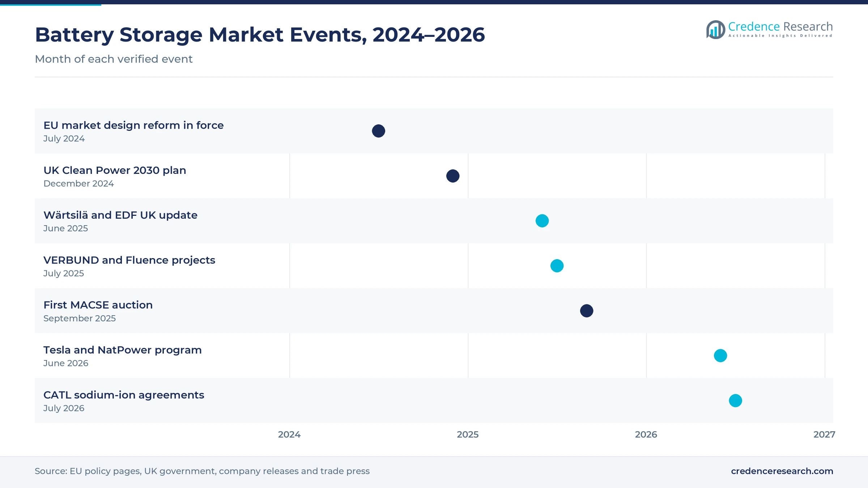
Task: Click the Credence Research logo icon
Action: (x=715, y=30)
